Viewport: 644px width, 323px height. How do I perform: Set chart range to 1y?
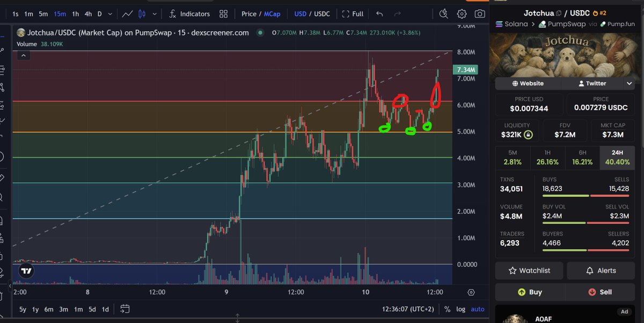coord(35,309)
